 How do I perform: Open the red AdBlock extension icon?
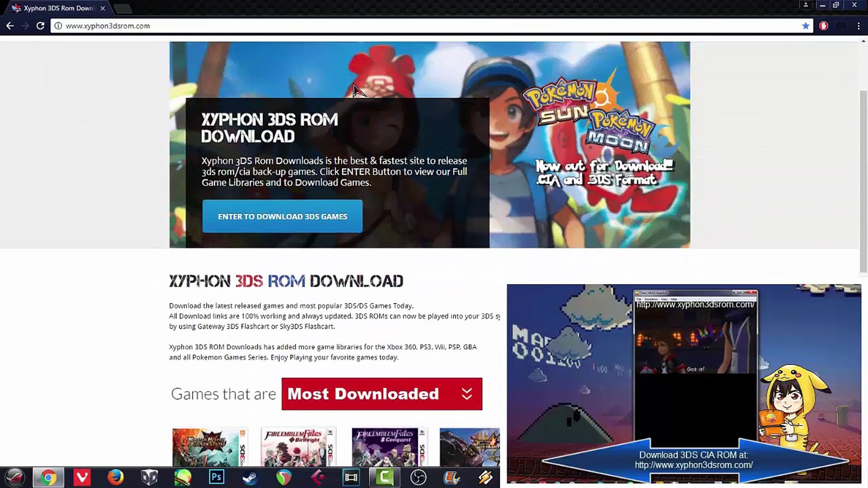point(824,26)
